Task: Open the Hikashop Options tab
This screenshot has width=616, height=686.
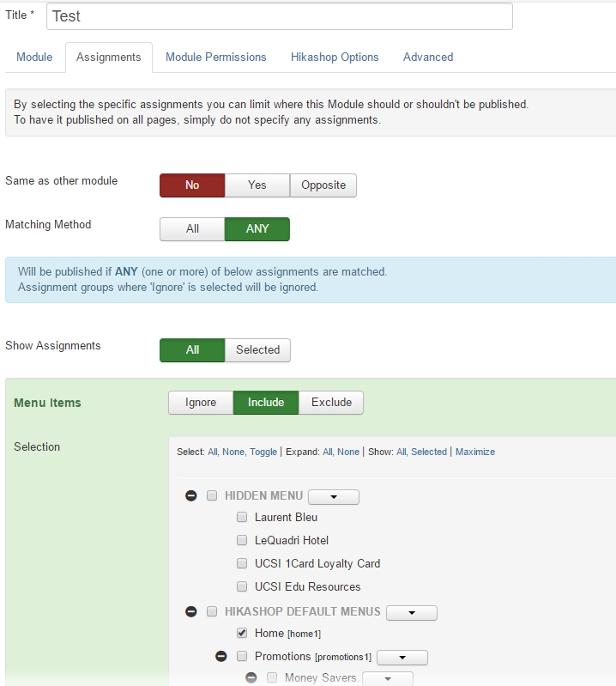Action: click(335, 58)
